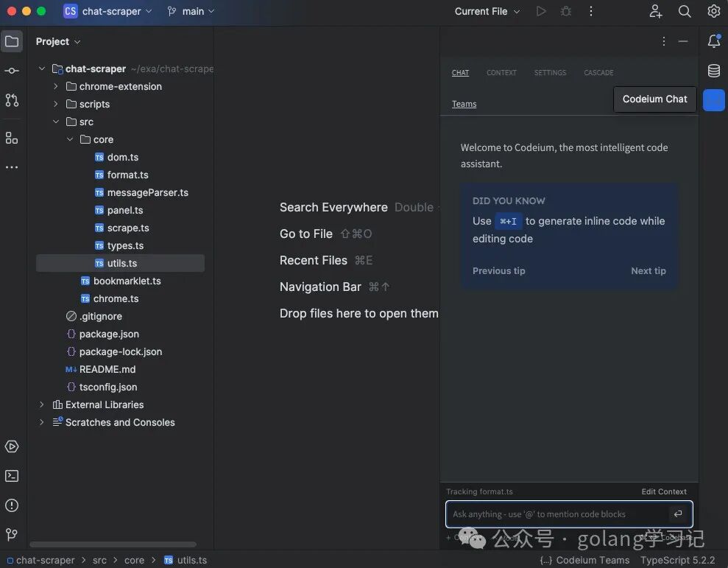The height and width of the screenshot is (568, 728).
Task: Click the Search Everywhere magnifier icon
Action: tap(685, 11)
